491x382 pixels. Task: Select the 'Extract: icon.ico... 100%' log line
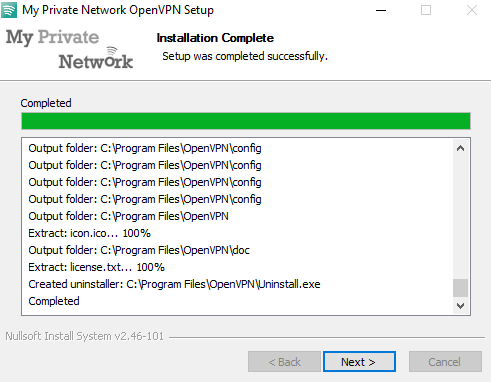(89, 233)
